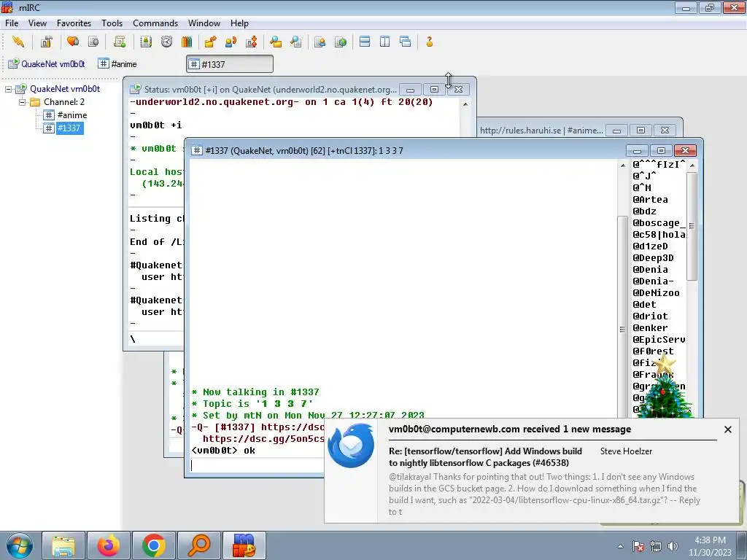The image size is (747, 560).
Task: Open the URLs List globe icon
Action: pos(341,42)
